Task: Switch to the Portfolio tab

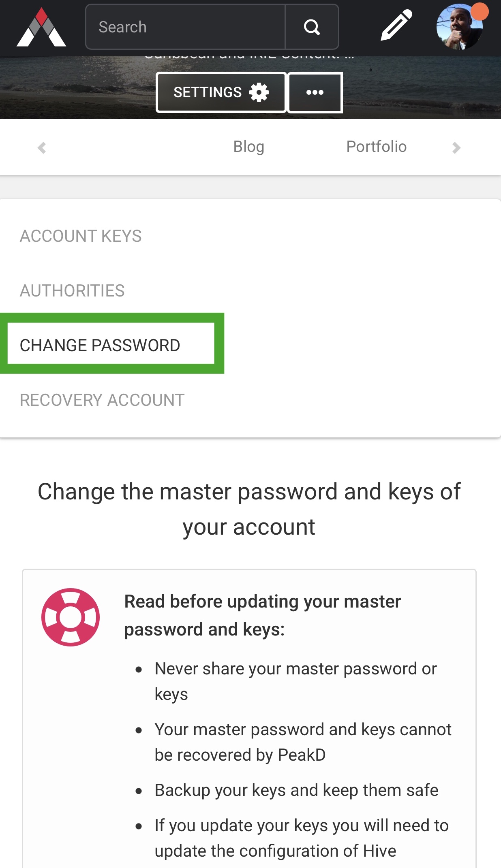Action: (x=376, y=147)
